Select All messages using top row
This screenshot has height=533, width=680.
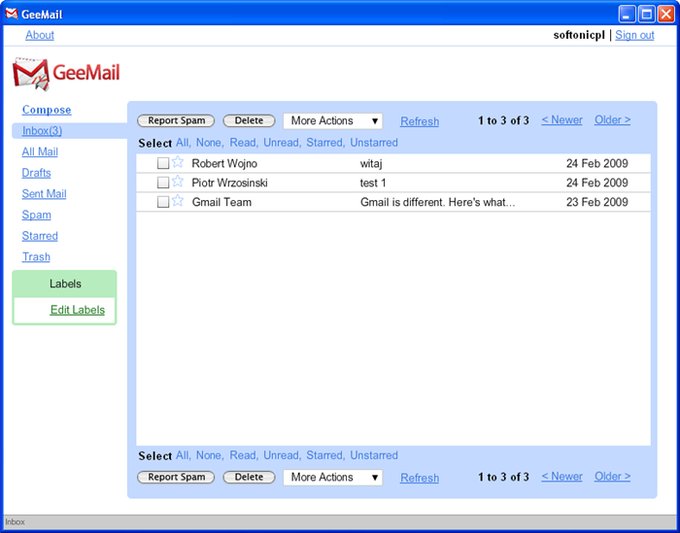point(183,143)
